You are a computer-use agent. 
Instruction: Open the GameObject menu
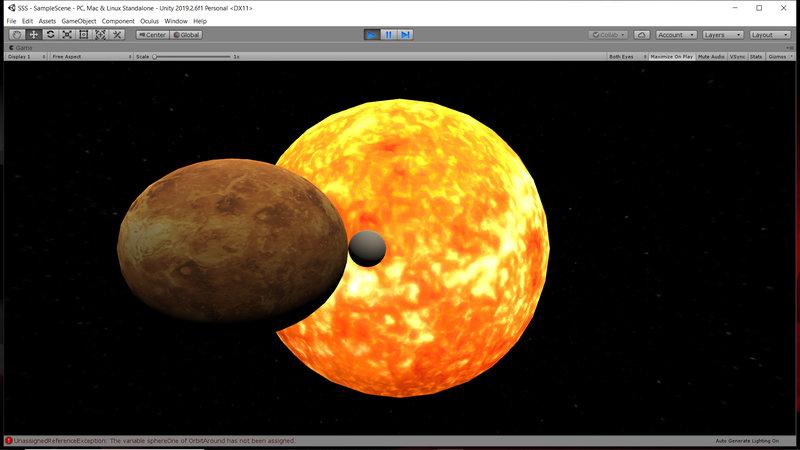79,21
